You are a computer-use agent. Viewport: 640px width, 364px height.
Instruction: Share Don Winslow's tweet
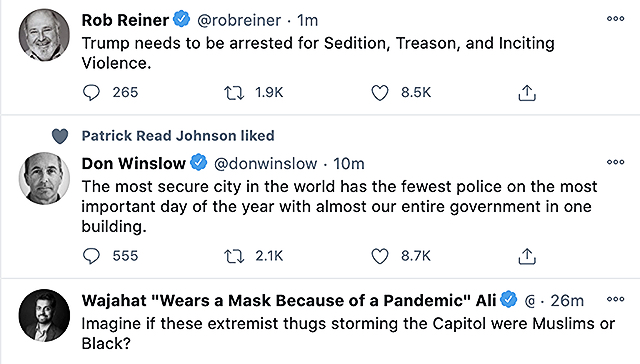point(527,256)
